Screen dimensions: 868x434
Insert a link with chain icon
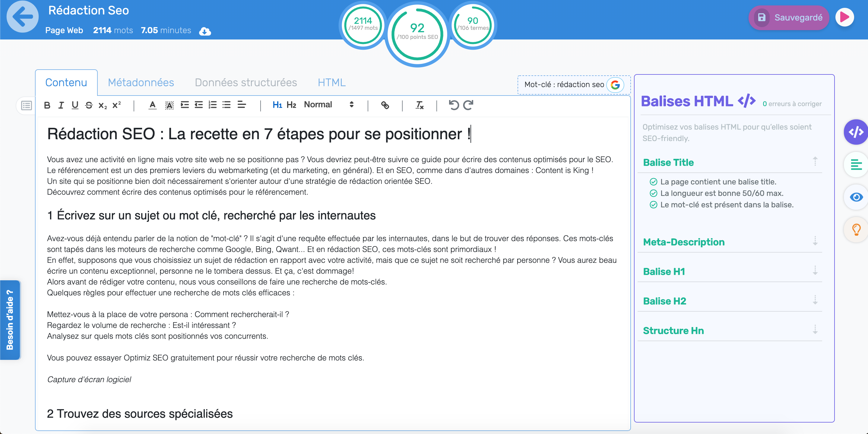click(385, 105)
